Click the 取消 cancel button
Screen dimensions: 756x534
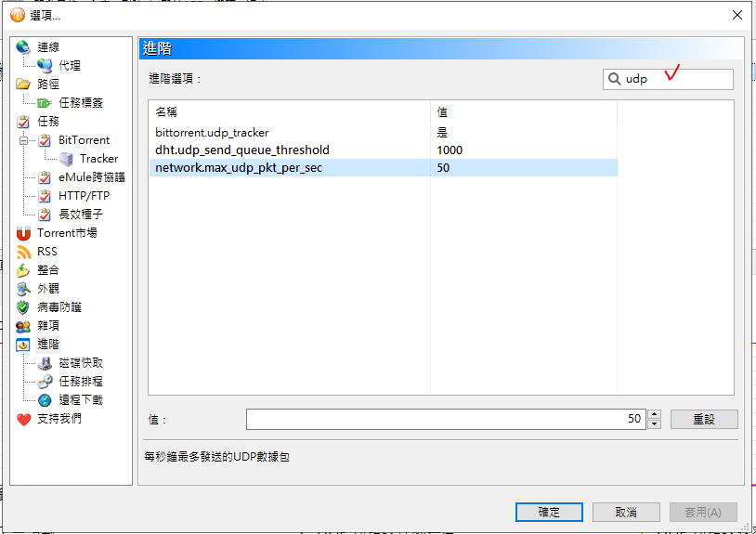pos(626,512)
